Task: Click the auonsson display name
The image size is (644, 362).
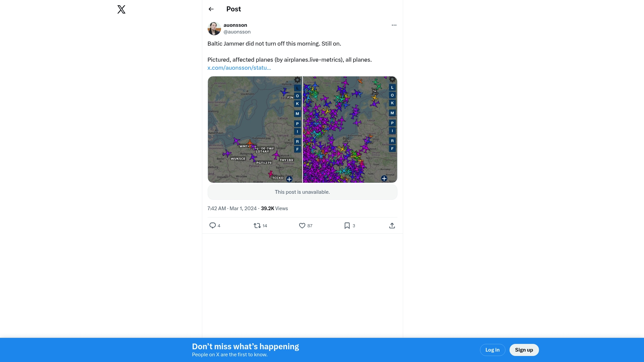Action: 235,25
